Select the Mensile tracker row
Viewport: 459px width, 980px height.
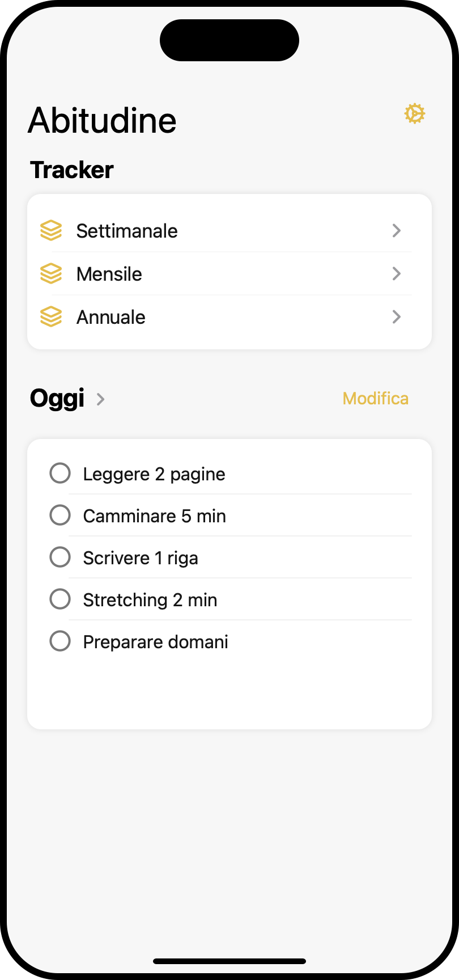click(229, 274)
